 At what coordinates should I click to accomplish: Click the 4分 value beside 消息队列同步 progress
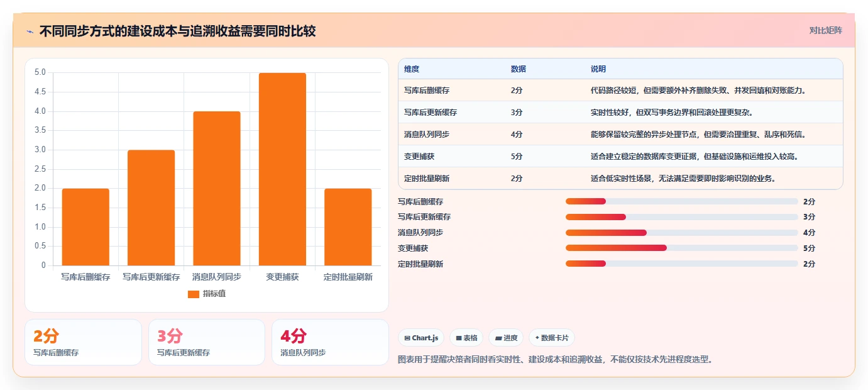pyautogui.click(x=810, y=233)
